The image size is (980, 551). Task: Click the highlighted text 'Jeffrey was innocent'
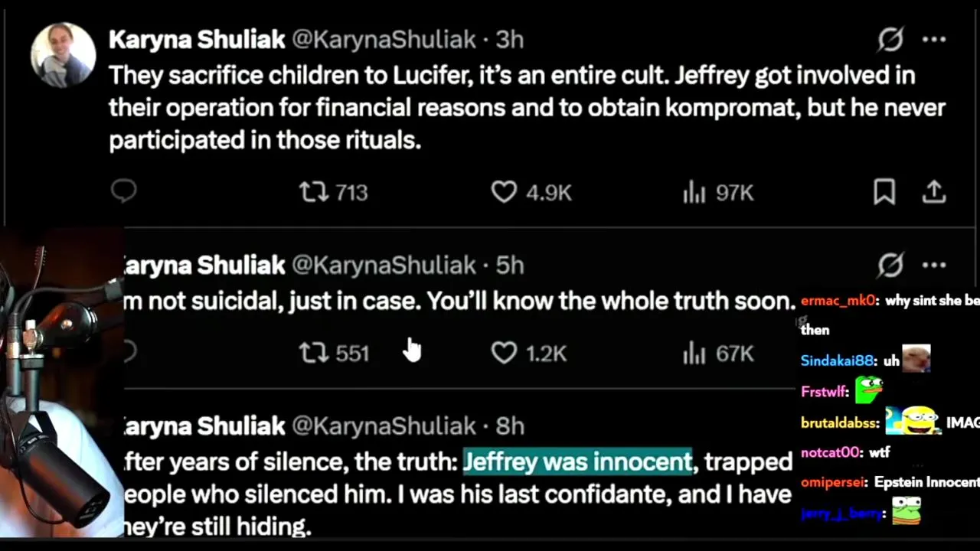click(x=577, y=461)
